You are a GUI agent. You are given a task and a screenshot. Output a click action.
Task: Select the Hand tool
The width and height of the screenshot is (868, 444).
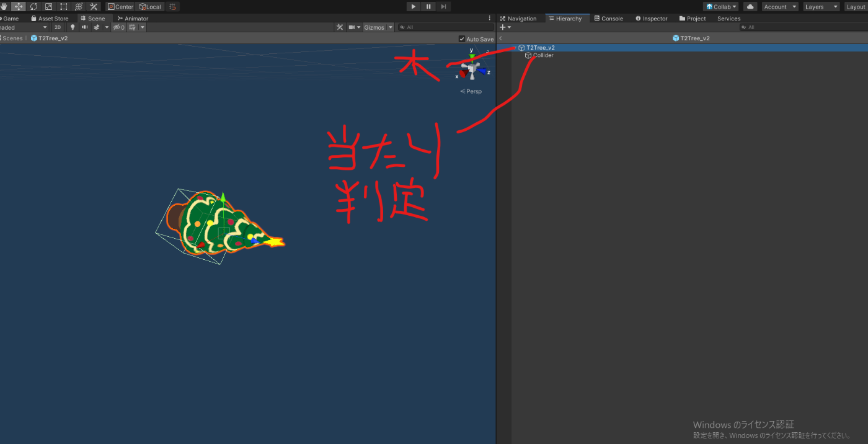pos(4,6)
